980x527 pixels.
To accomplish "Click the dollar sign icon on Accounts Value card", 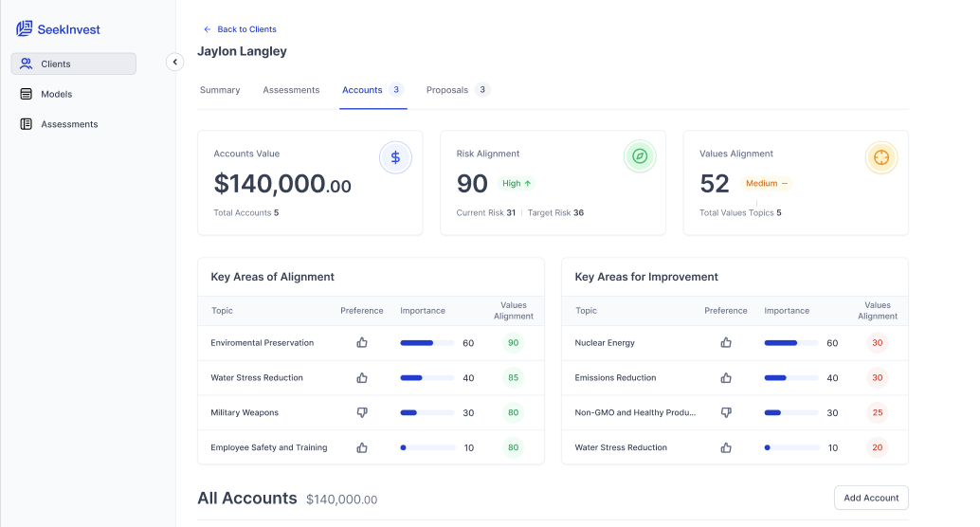I will [395, 157].
